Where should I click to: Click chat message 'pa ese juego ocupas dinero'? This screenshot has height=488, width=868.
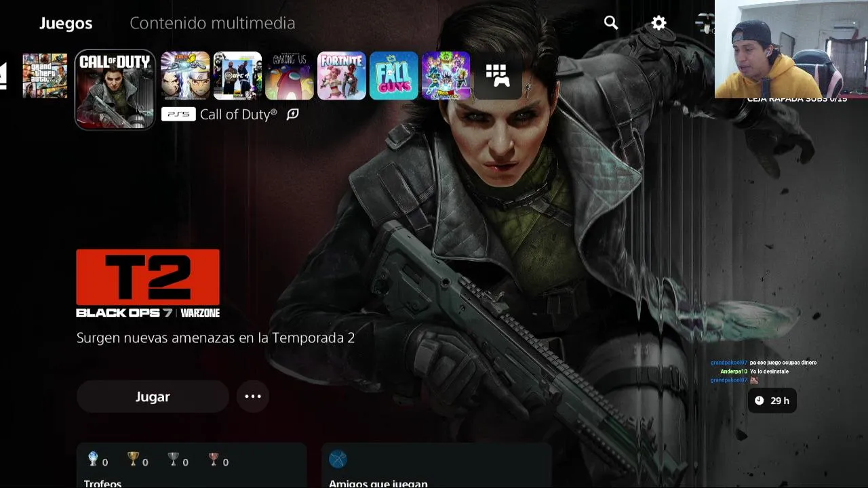coord(783,363)
